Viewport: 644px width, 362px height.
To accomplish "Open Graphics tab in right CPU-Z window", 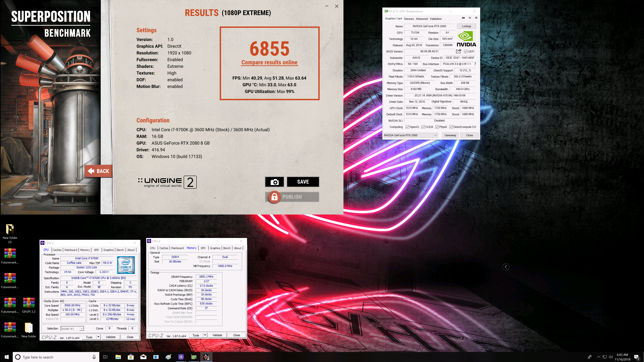I will pos(215,248).
